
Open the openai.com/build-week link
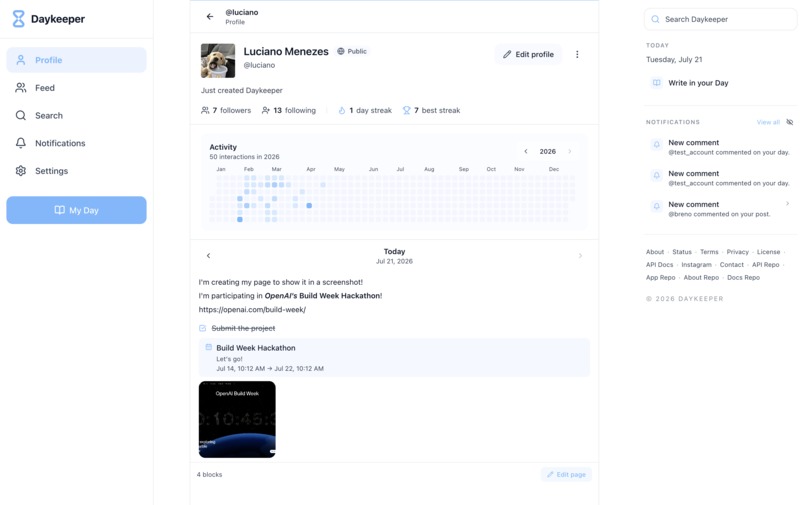tap(252, 310)
